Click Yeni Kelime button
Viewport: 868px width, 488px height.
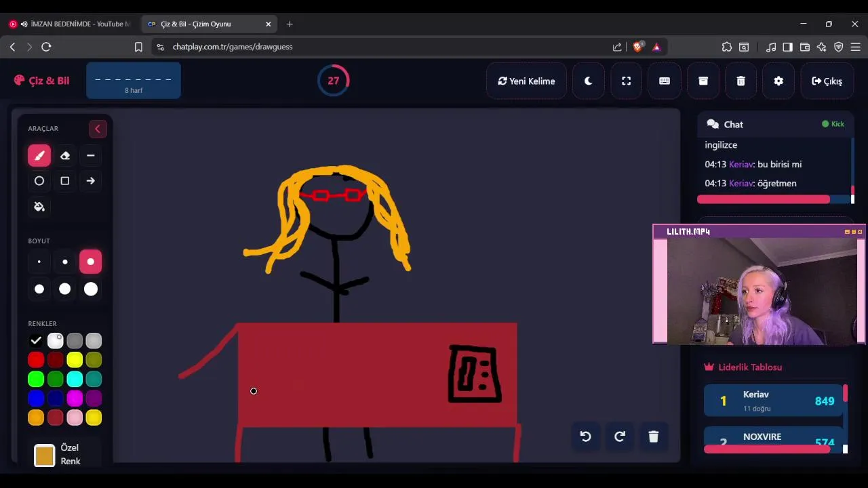tap(526, 81)
